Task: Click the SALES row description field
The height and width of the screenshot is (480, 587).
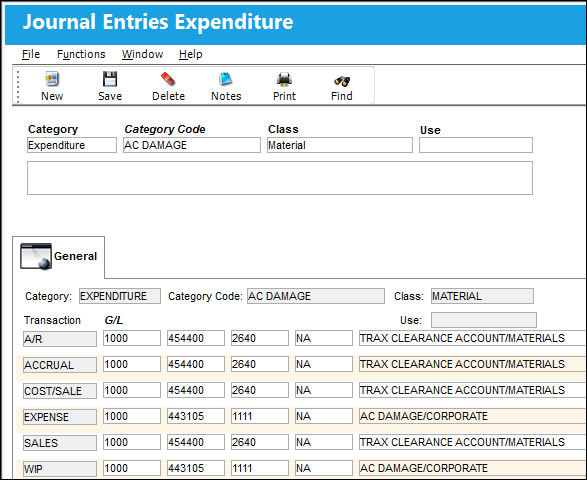Action: (x=472, y=442)
